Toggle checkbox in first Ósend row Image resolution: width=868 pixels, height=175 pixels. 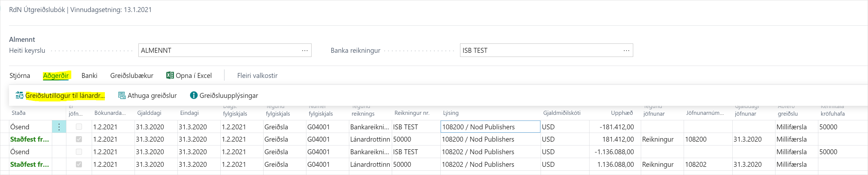coord(79,127)
